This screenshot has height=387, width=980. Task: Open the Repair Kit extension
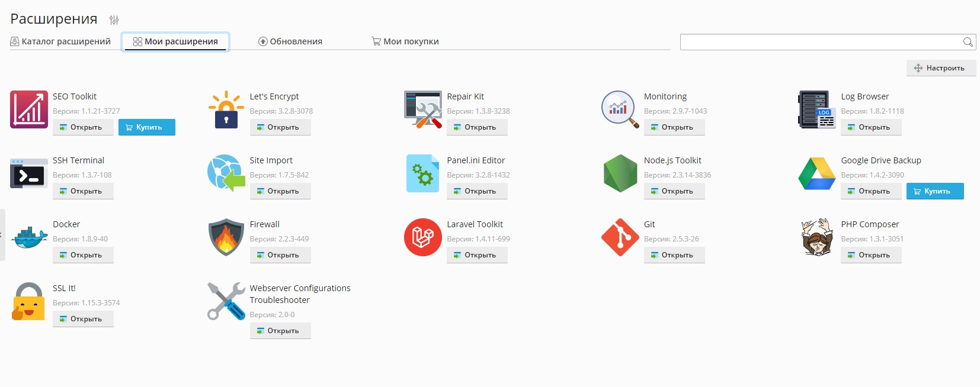point(477,127)
